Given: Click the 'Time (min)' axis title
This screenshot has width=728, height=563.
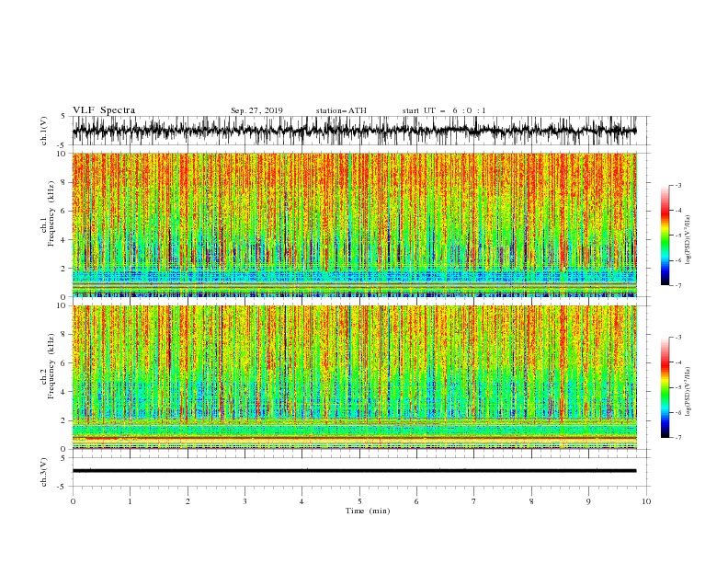Looking at the screenshot, I should [368, 511].
